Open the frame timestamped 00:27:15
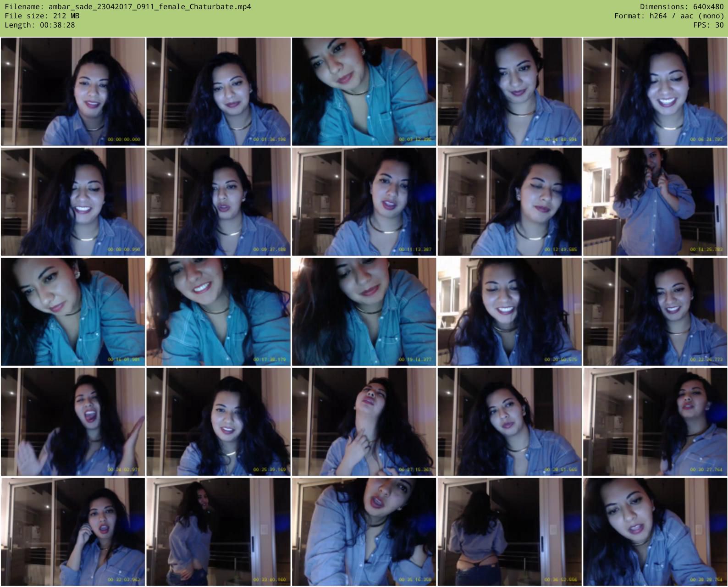728x587 pixels. click(x=364, y=422)
